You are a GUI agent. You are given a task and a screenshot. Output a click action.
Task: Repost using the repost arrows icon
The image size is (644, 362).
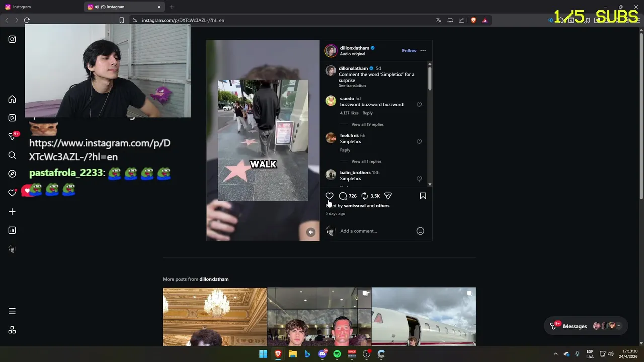tap(365, 196)
